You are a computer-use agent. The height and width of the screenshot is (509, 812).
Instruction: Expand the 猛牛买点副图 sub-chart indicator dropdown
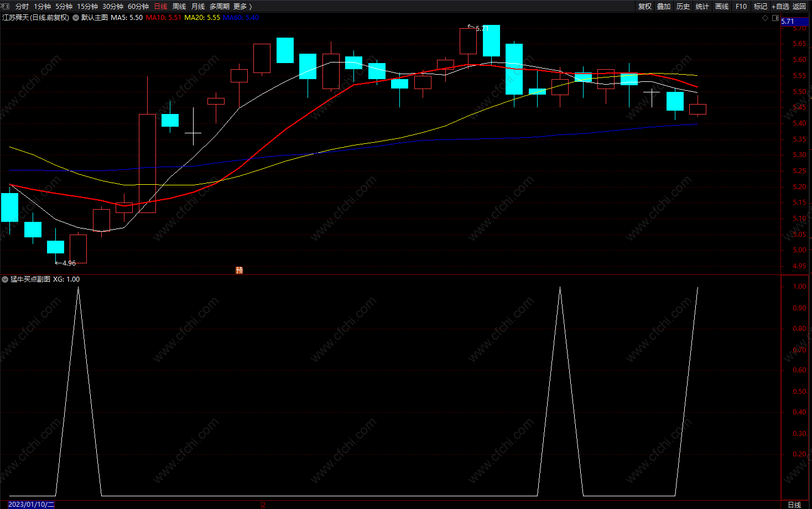click(x=5, y=279)
